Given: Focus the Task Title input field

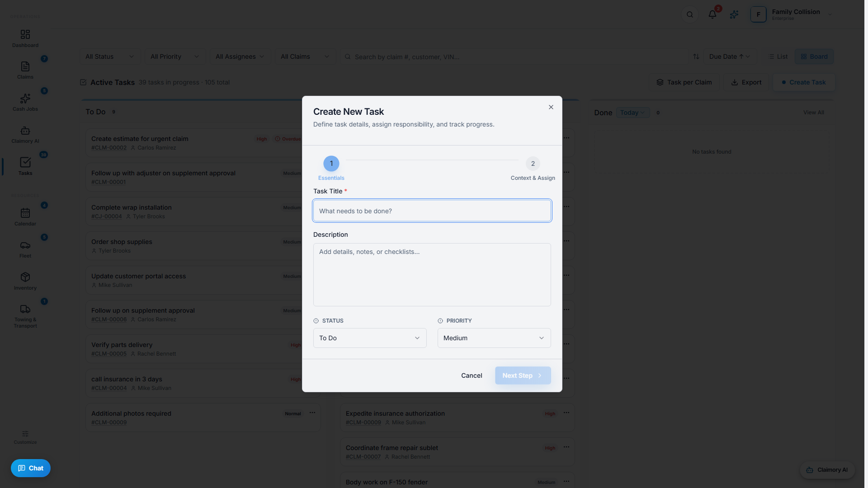Looking at the screenshot, I should pyautogui.click(x=432, y=211).
